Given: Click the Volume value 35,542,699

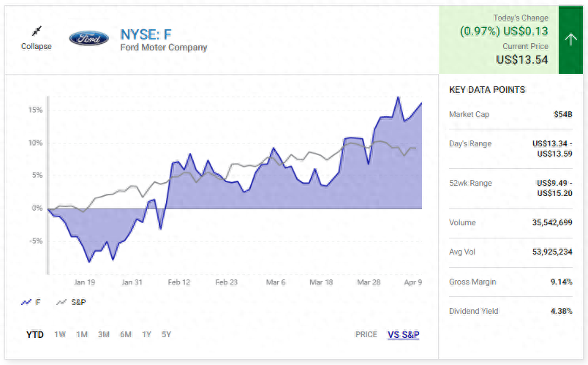Looking at the screenshot, I should tap(552, 223).
